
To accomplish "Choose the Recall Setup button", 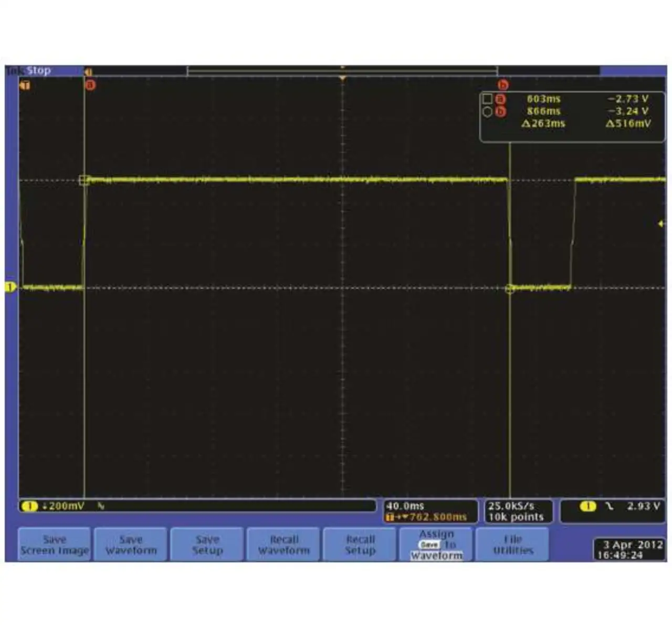I will 360,545.
